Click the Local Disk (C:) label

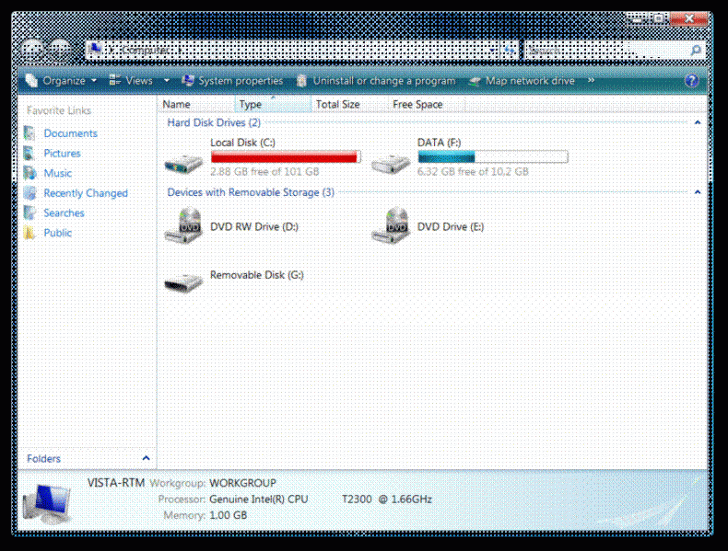pos(243,143)
